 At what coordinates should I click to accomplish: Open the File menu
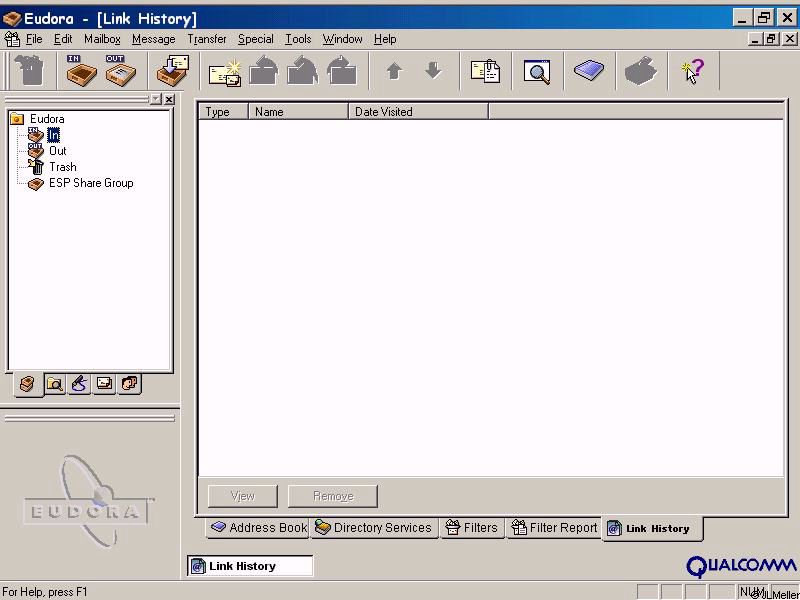tap(34, 39)
